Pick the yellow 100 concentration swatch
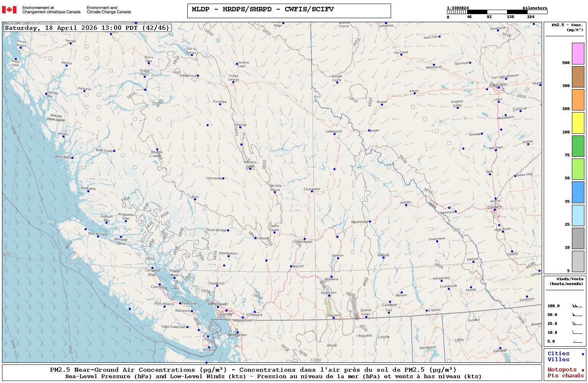588x383 pixels. click(578, 123)
